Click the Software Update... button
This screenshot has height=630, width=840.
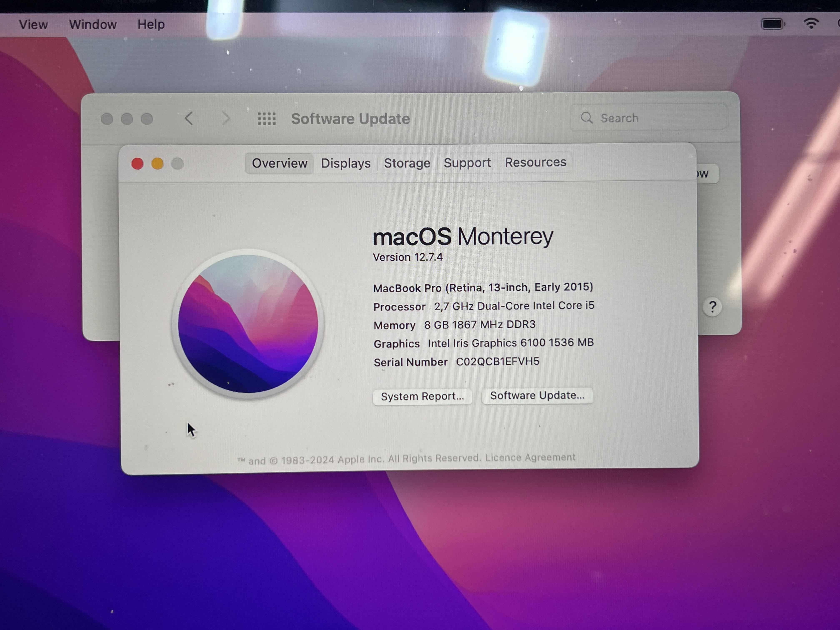coord(537,396)
